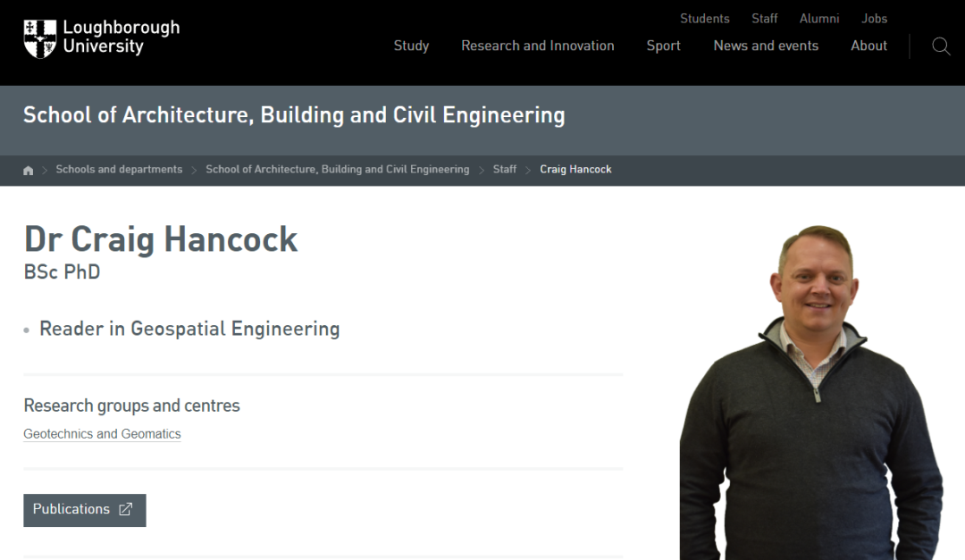965x560 pixels.
Task: Open Research and Innovation menu
Action: (537, 46)
